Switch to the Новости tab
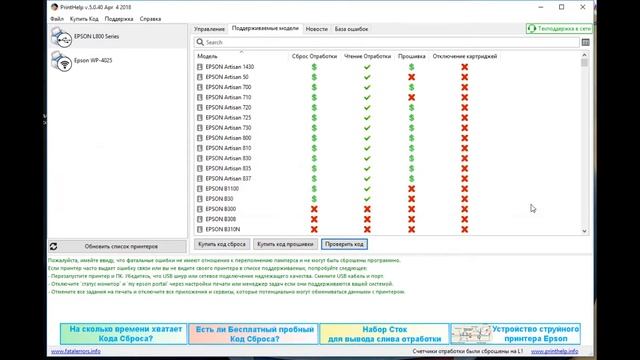Viewport: 640px width, 360px height. 317,29
